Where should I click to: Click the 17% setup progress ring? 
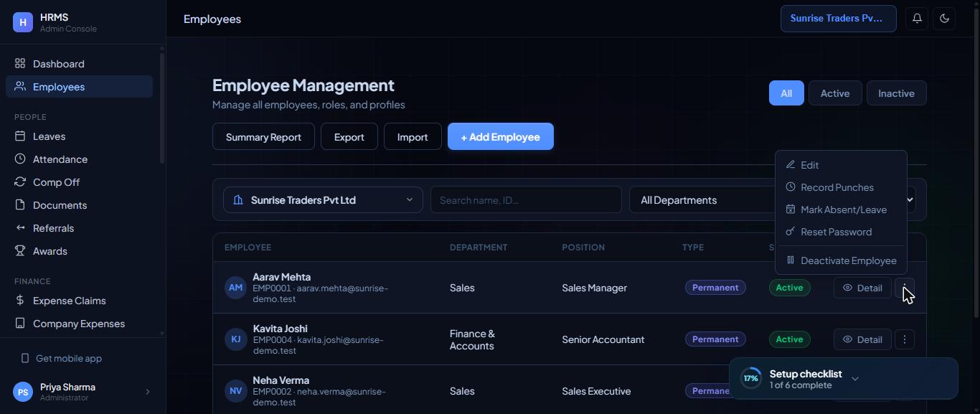(750, 379)
